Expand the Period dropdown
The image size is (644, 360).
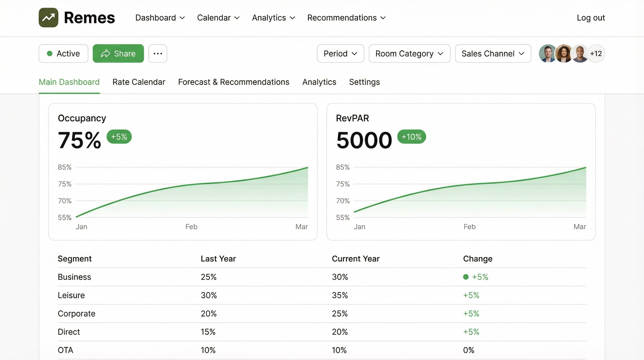click(x=340, y=54)
